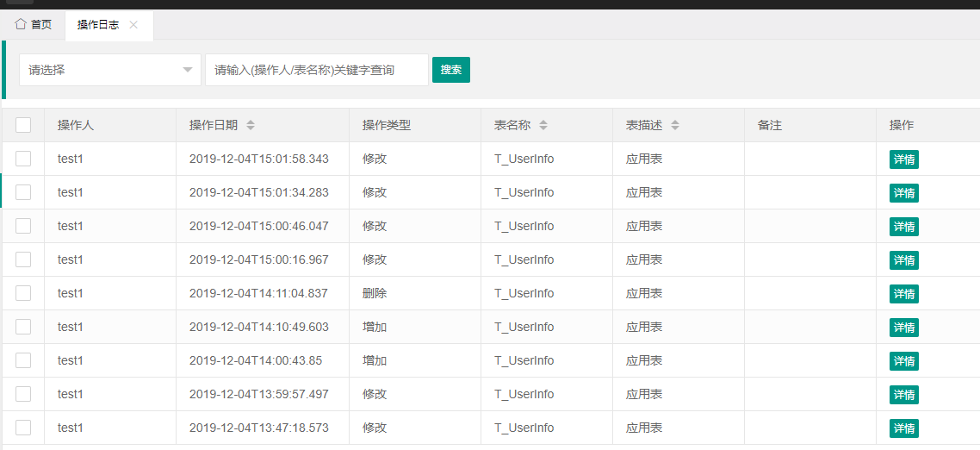The width and height of the screenshot is (980, 450).
Task: Click the date 2019-12-04T14:10:49.603
Action: pos(258,327)
